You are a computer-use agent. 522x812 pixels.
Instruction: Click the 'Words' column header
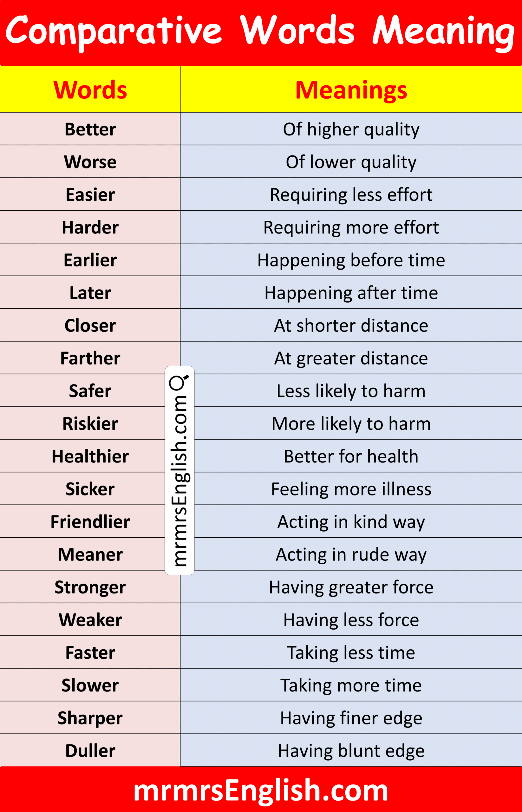90,90
